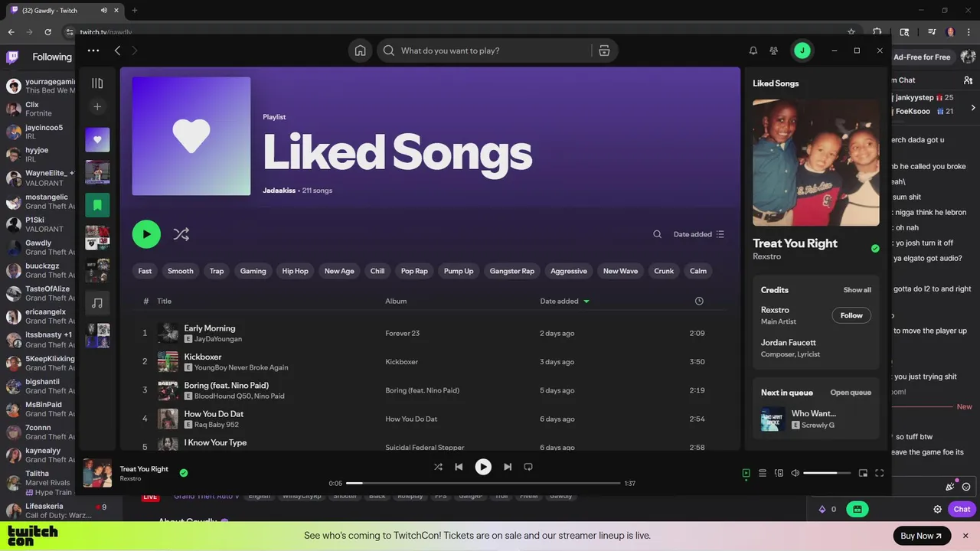Toggle shuffle in playback controls bar
This screenshot has width=980, height=551.
point(438,467)
